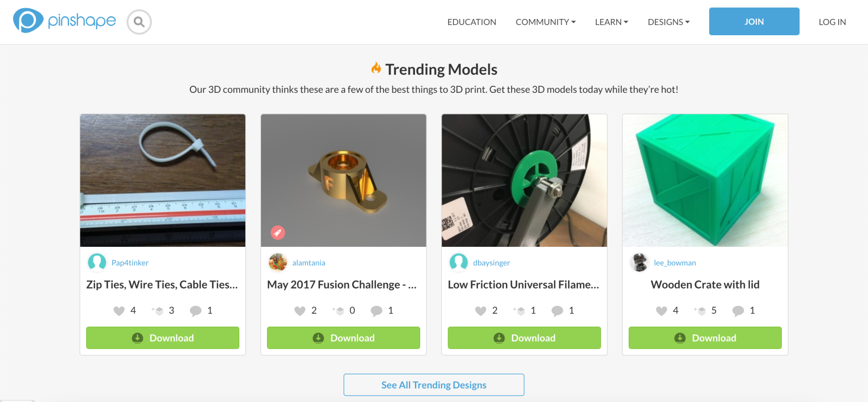Download the Zip Ties model
Viewport: 868px width, 402px height.
point(163,338)
